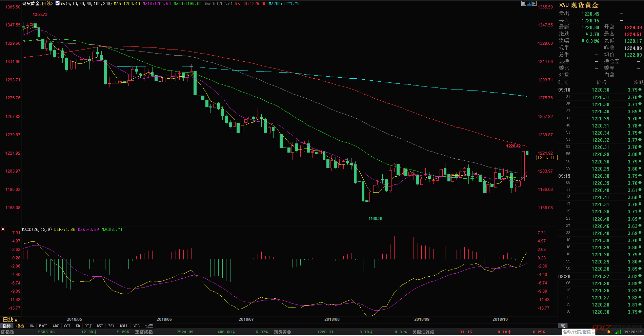644x336 pixels.
Task: Switch to the 模板 tab
Action: tap(20, 326)
